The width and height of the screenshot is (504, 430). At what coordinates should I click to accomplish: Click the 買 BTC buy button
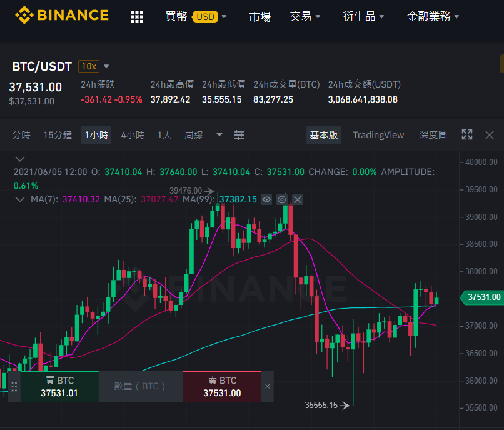pyautogui.click(x=59, y=386)
